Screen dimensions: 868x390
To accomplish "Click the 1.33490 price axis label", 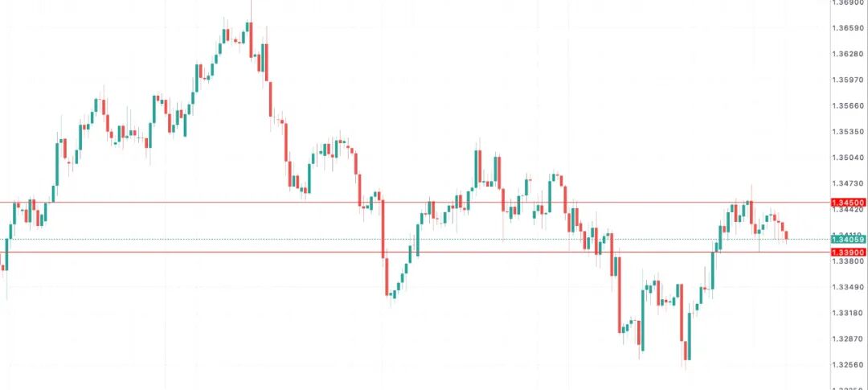I will click(848, 287).
